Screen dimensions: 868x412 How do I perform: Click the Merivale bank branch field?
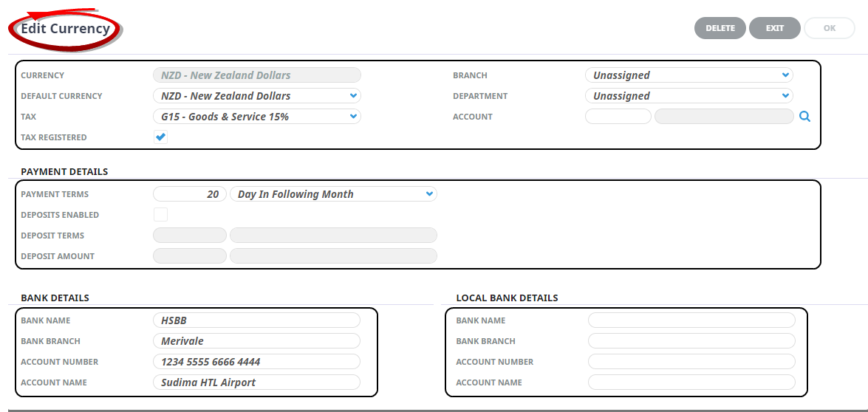pos(256,341)
